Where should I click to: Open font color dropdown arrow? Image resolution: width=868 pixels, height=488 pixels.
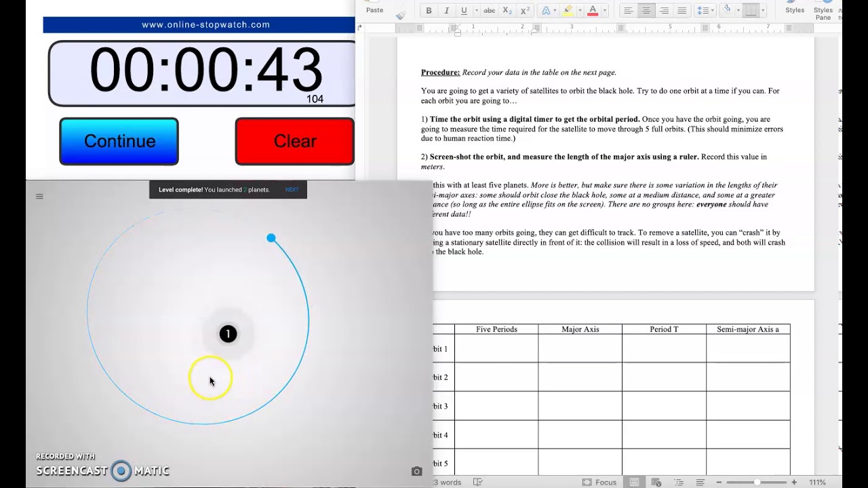tap(605, 11)
